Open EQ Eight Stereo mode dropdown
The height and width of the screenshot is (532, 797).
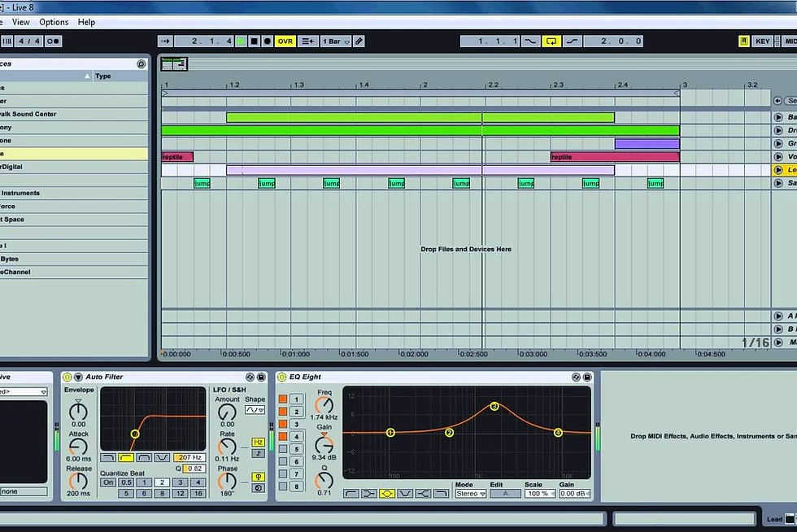(x=471, y=493)
